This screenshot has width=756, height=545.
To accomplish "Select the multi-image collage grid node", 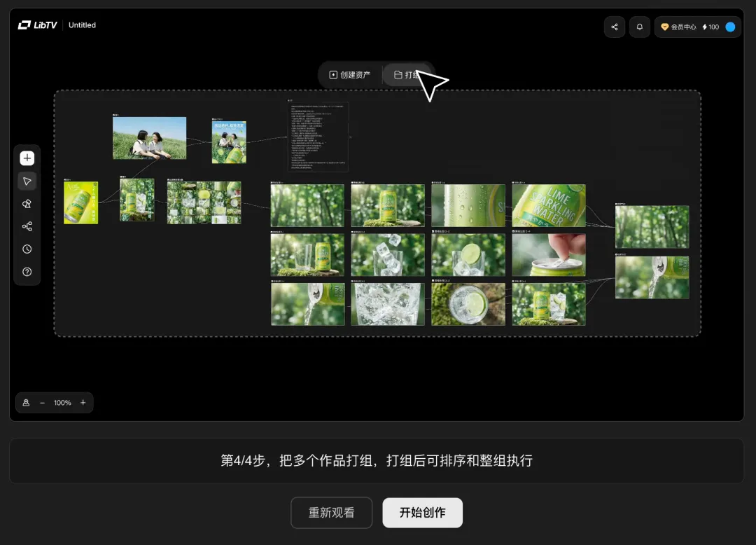I will 204,202.
